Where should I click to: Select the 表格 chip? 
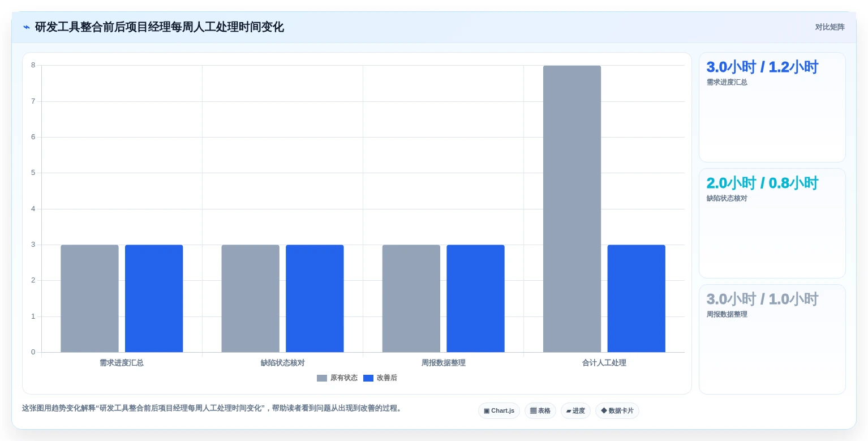(x=540, y=411)
